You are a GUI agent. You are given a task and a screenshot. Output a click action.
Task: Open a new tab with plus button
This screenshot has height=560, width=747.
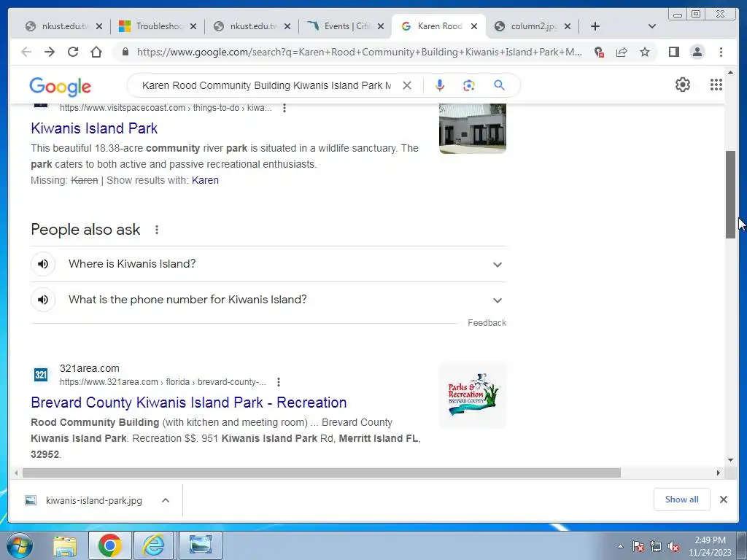point(595,26)
